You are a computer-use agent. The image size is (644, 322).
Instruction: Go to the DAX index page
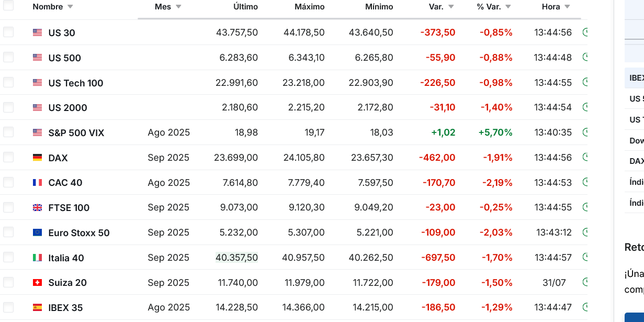58,158
